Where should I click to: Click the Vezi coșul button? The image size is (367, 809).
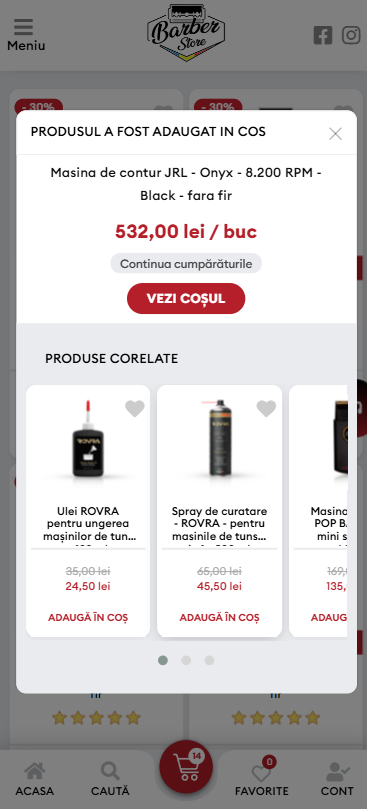tap(186, 299)
